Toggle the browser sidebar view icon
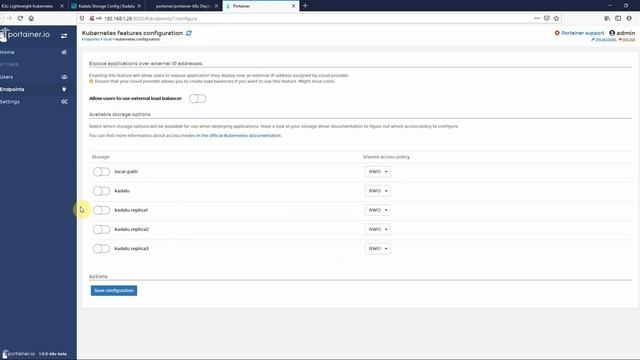 point(618,18)
